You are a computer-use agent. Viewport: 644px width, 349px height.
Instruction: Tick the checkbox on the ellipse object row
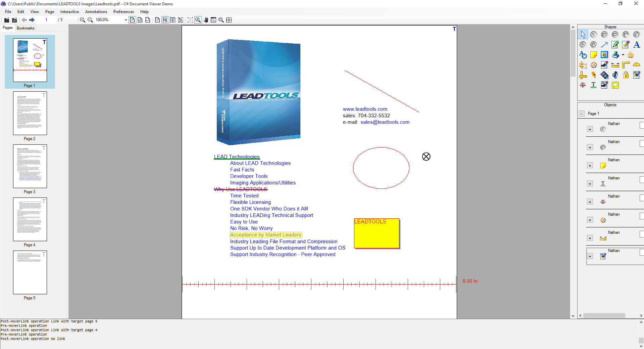[642, 143]
